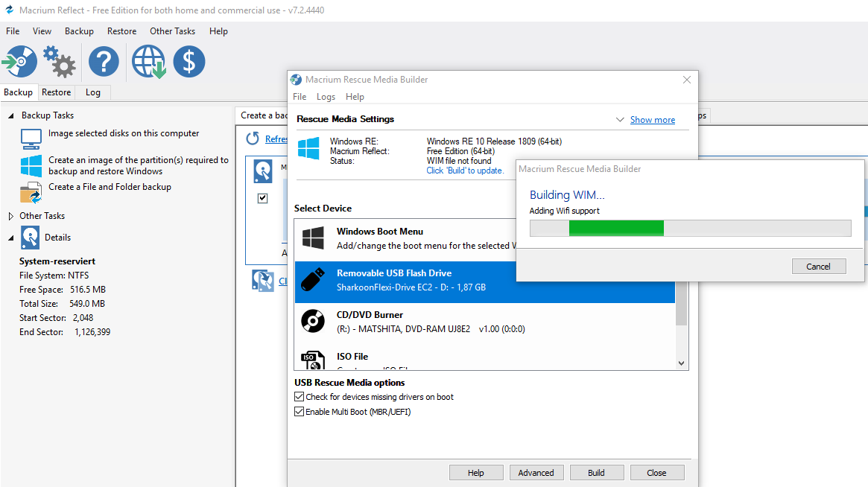868x487 pixels.
Task: Click the Windows RE 10 Release 1809 text
Action: pos(494,141)
